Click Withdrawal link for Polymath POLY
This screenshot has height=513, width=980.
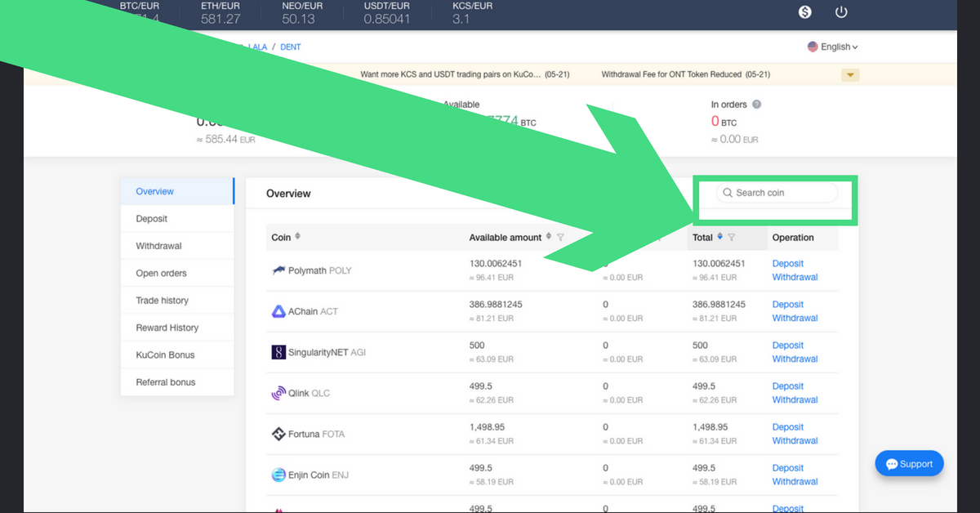[x=795, y=277]
